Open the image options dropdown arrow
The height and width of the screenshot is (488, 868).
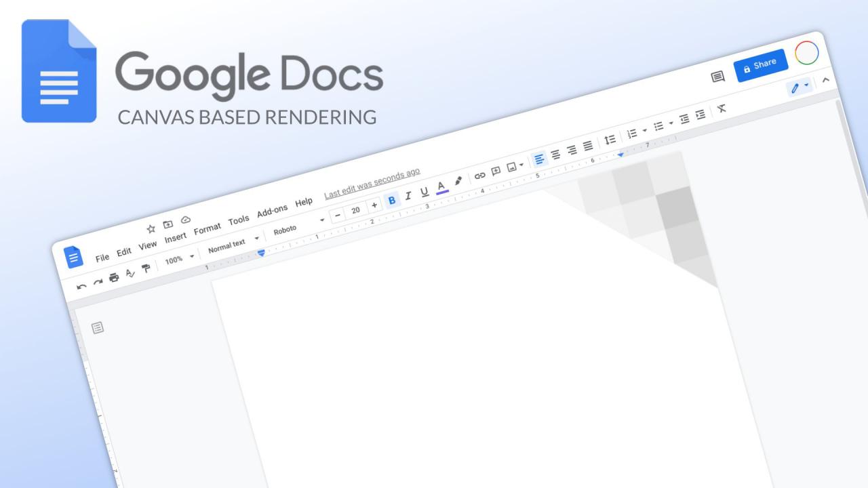521,163
